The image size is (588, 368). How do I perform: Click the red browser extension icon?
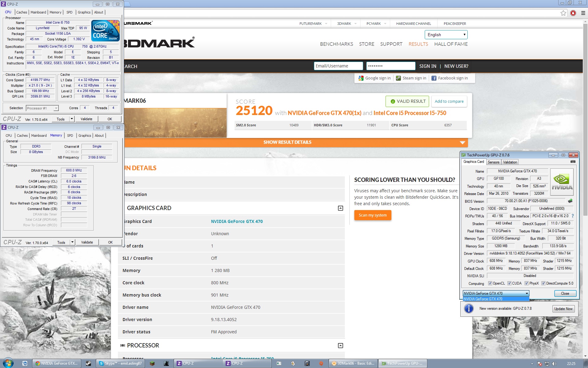point(573,13)
